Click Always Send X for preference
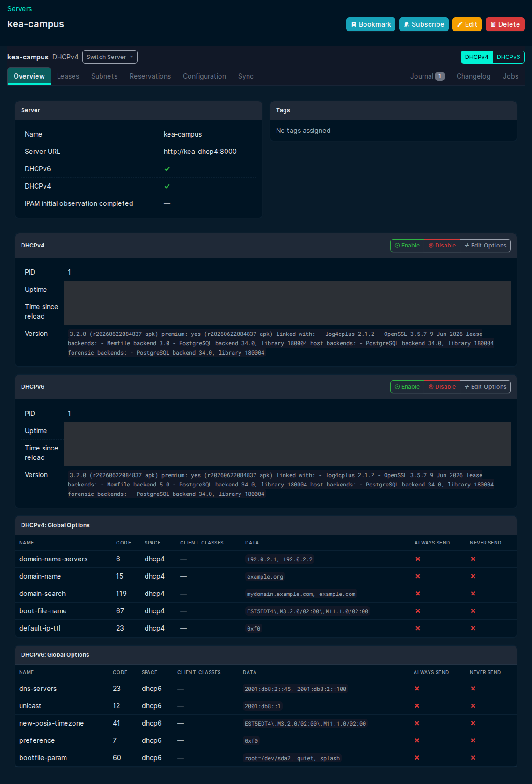 417,740
